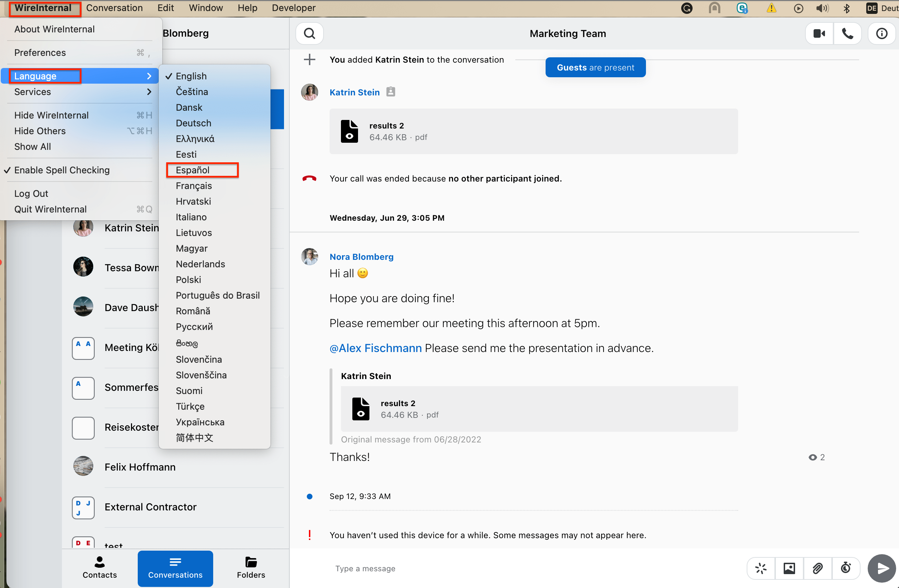The image size is (899, 588).
Task: Open the Contacts tab
Action: tap(99, 568)
